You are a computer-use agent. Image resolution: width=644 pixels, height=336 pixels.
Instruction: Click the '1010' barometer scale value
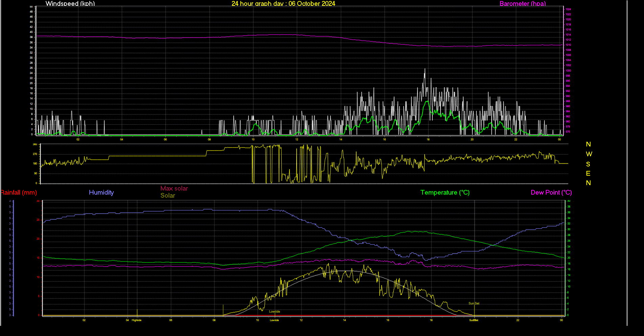click(568, 45)
